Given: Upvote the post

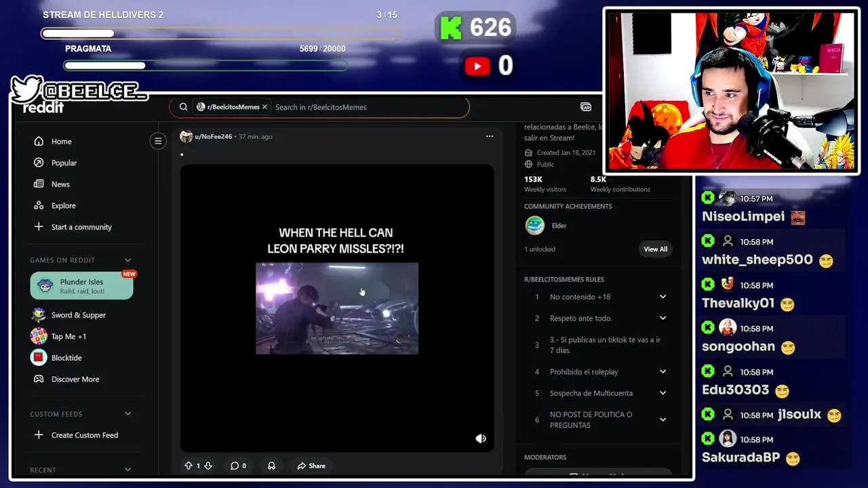Looking at the screenshot, I should pos(189,466).
